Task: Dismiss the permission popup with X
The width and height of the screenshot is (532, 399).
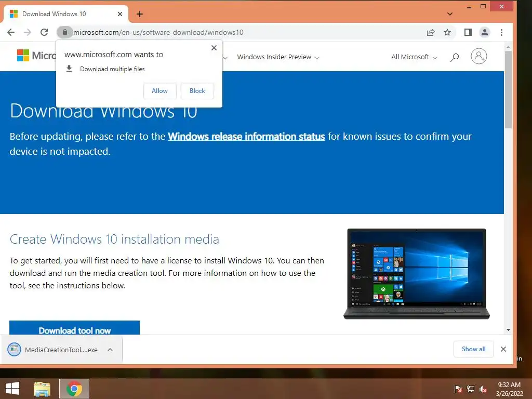Action: (x=214, y=48)
